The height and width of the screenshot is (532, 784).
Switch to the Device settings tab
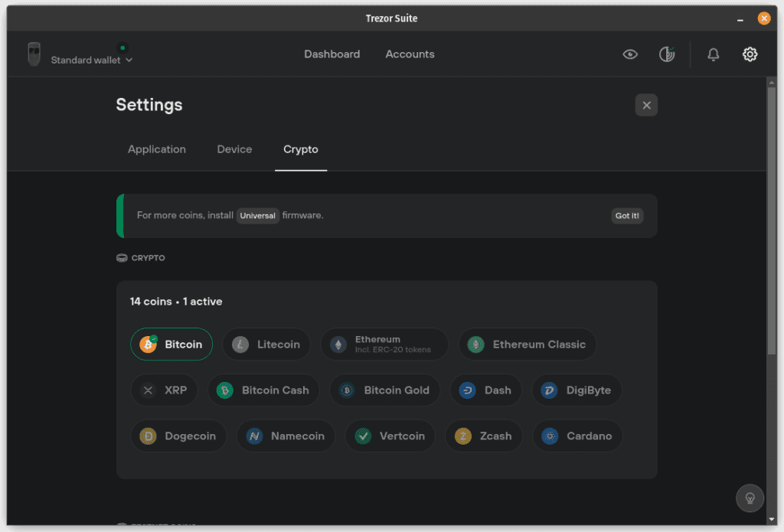tap(234, 149)
